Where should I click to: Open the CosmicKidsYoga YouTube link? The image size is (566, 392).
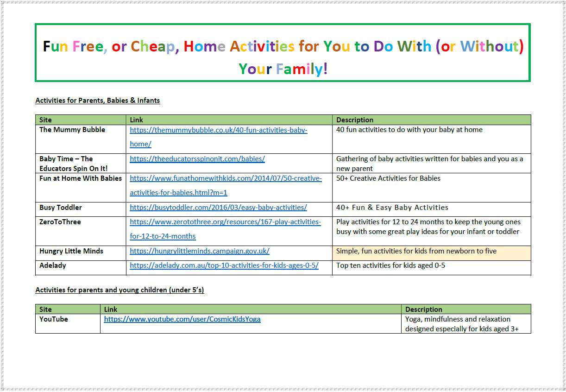click(182, 319)
